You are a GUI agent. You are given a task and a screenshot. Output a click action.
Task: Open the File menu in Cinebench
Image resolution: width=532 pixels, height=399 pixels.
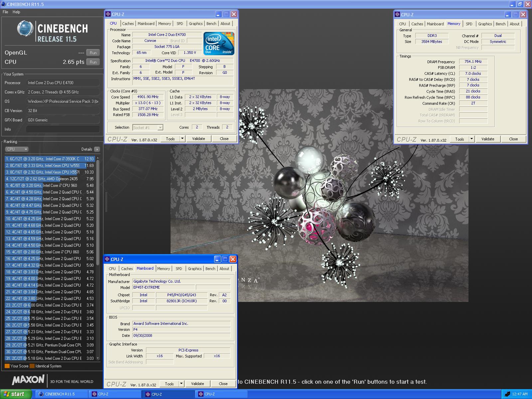click(5, 12)
